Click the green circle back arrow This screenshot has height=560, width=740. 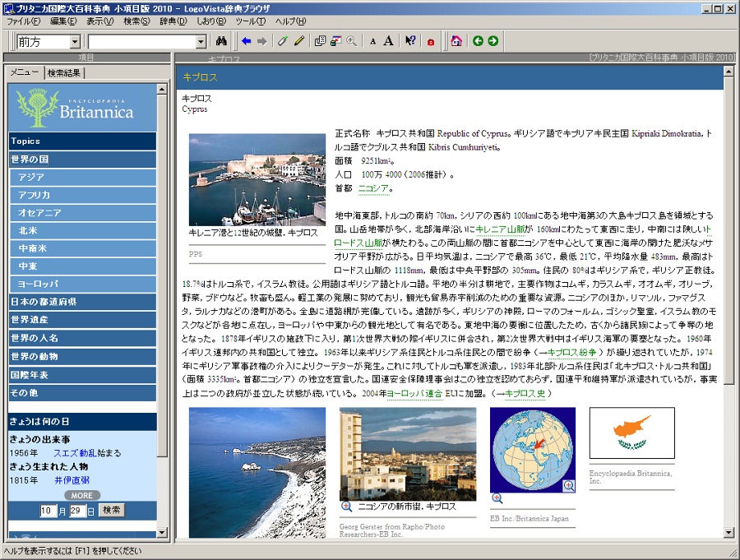coord(478,42)
